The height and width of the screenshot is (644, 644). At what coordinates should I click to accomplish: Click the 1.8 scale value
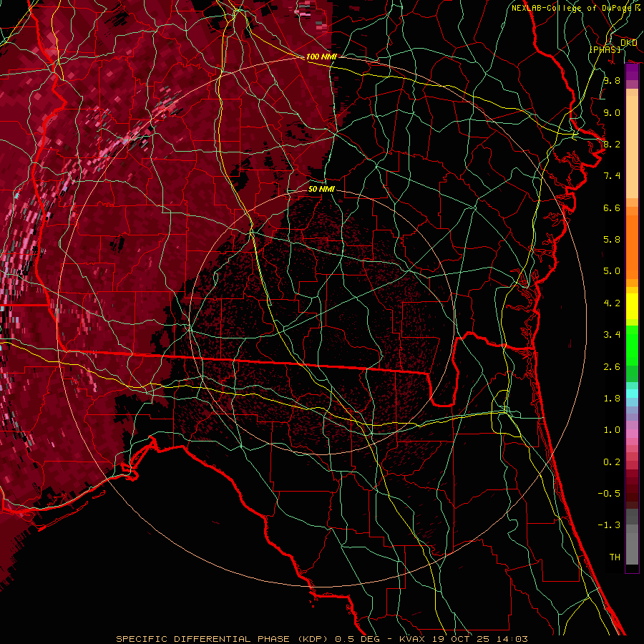612,399
